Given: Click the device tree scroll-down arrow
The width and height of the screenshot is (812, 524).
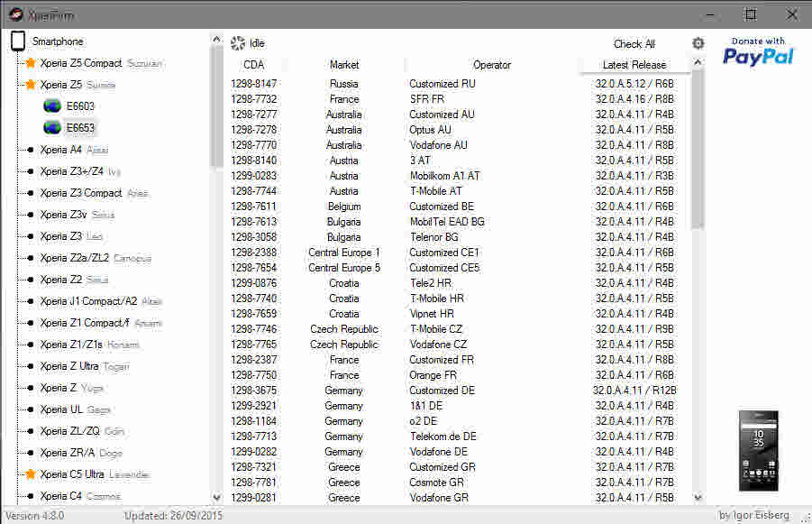Looking at the screenshot, I should pyautogui.click(x=216, y=497).
